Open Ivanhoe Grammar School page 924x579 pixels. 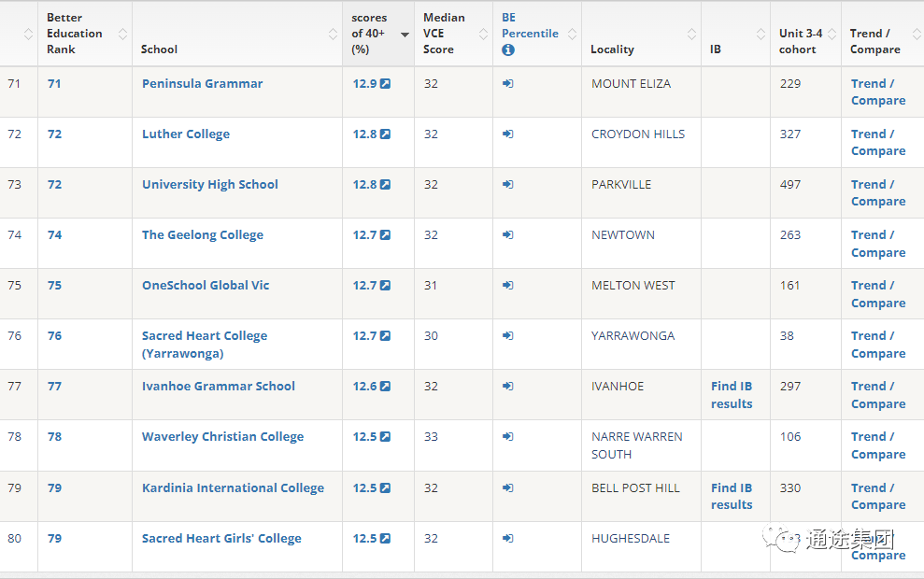pos(218,387)
